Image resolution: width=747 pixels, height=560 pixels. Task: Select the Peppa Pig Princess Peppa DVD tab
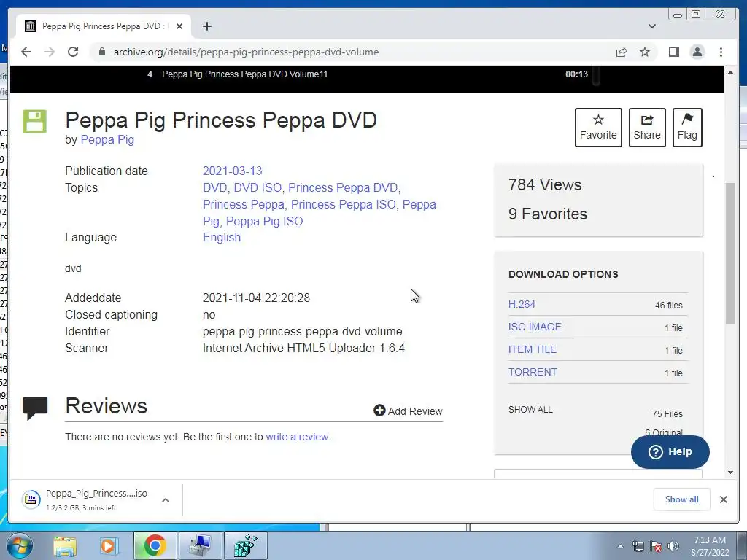(104, 26)
